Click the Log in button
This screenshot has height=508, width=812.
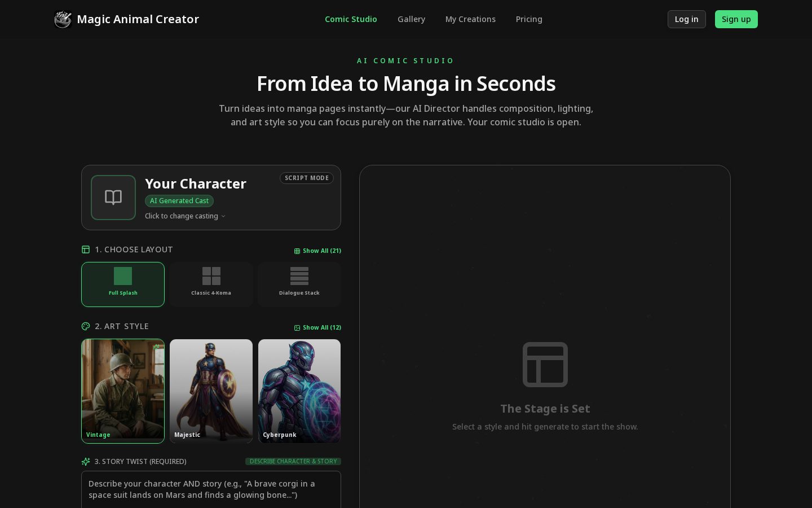click(x=686, y=19)
